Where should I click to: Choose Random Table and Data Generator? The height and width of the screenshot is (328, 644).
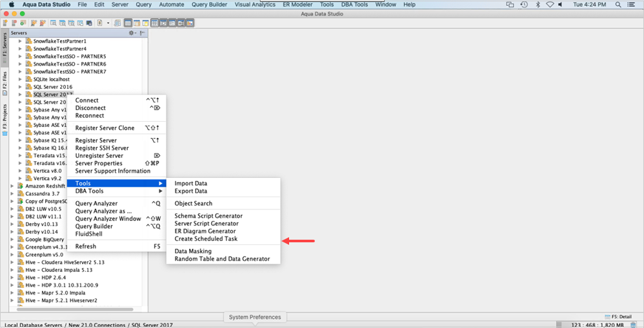click(223, 258)
